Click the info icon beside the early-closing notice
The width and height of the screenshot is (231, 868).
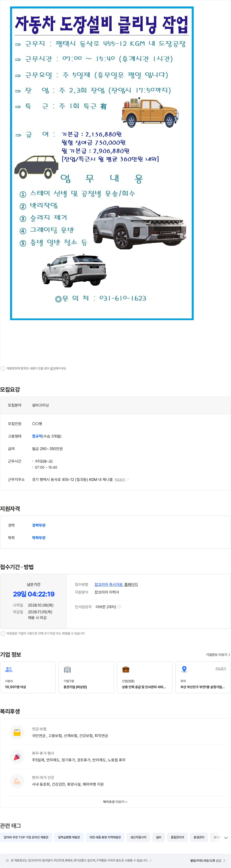[x=3, y=633]
